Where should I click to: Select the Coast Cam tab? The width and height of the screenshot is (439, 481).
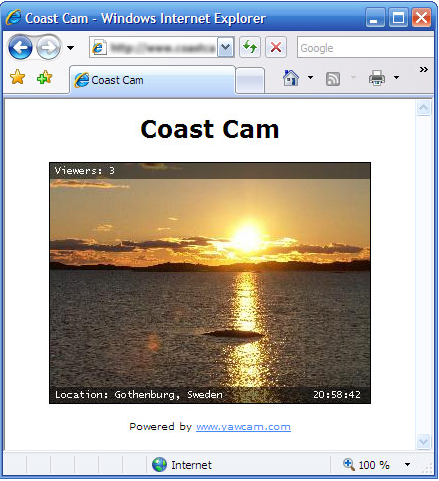tap(152, 80)
